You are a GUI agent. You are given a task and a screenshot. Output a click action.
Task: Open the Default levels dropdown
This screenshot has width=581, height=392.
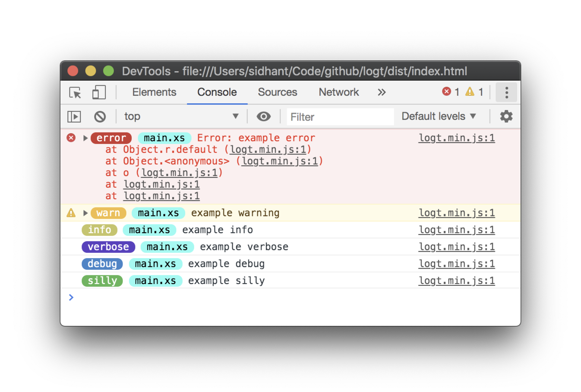[x=439, y=116]
